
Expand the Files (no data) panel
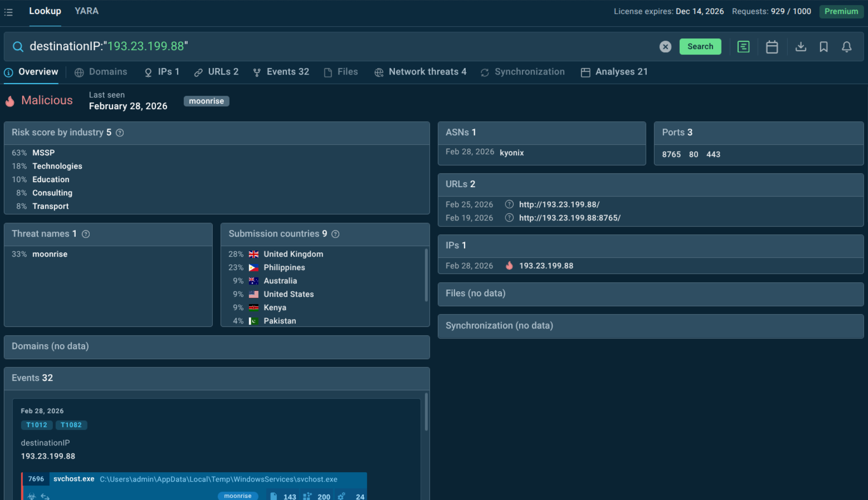(650, 293)
